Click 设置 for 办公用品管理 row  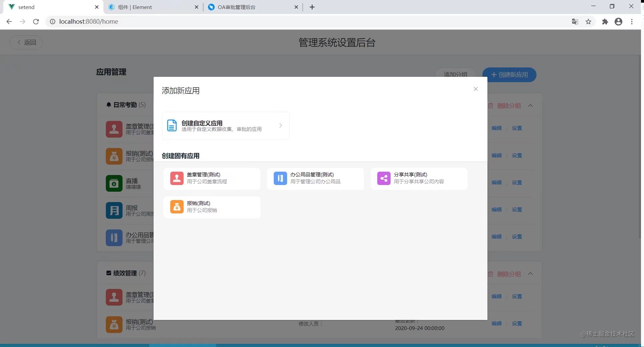[x=517, y=237]
